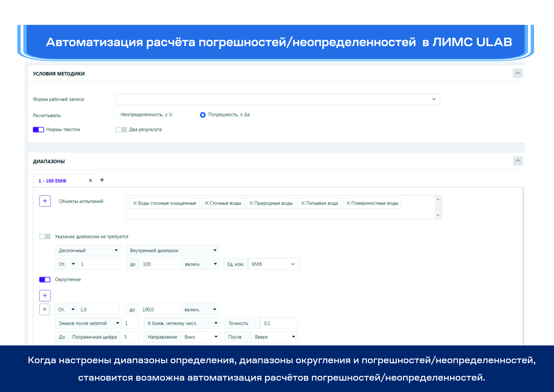Open the Внутренний диапазон dropdown
Image resolution: width=554 pixels, height=392 pixels.
(172, 250)
